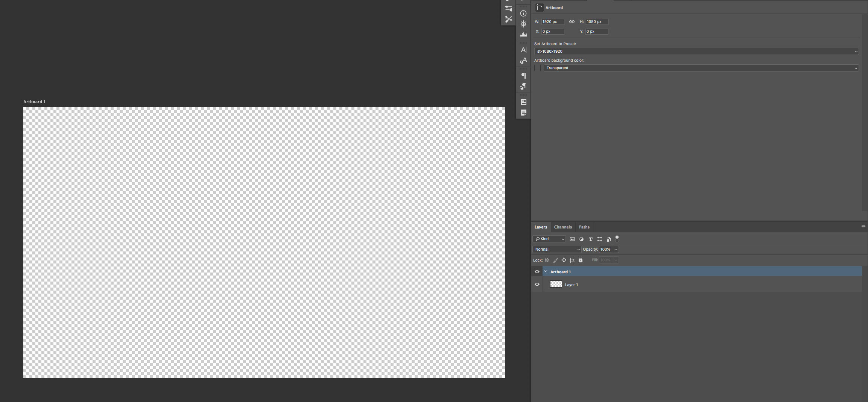Open the Info panel icon
This screenshot has width=868, height=402.
click(523, 14)
